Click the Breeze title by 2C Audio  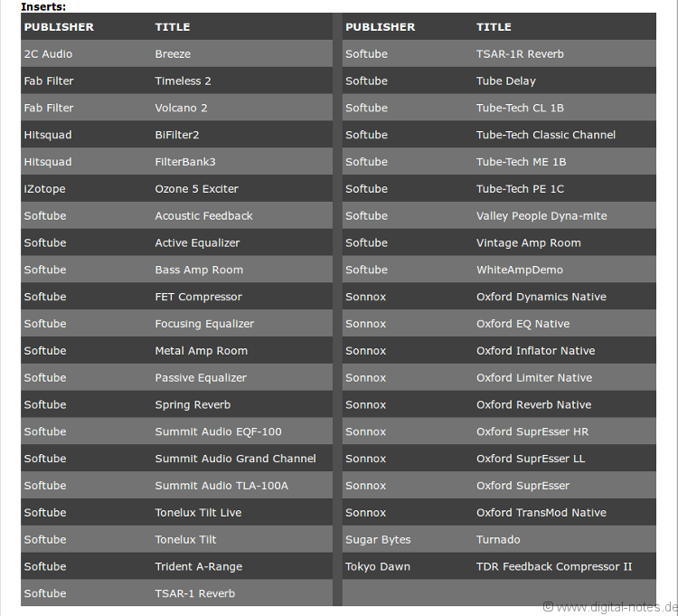coord(173,54)
